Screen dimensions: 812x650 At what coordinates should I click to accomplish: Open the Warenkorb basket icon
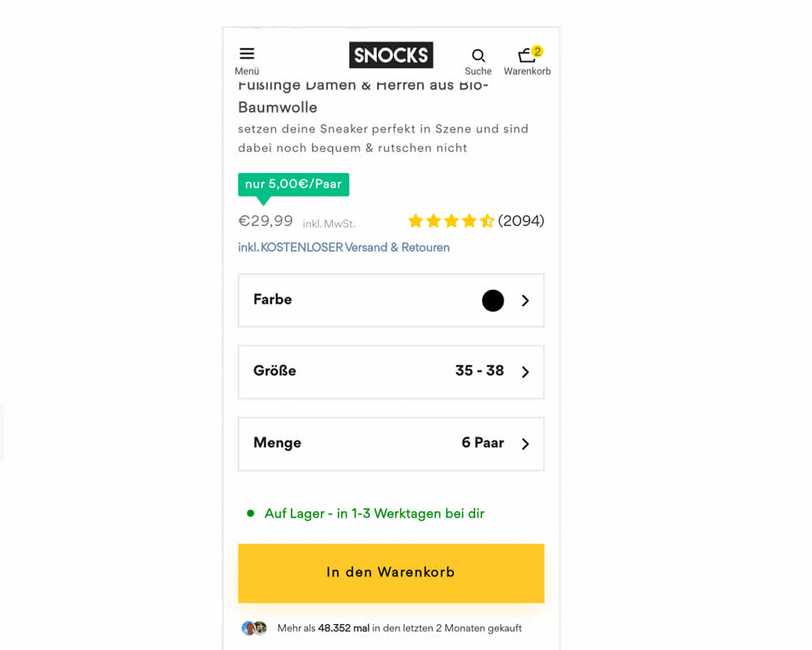click(x=526, y=55)
